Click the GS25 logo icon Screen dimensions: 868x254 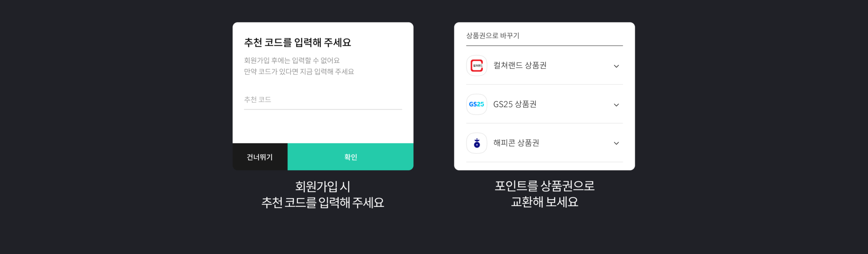click(x=476, y=104)
